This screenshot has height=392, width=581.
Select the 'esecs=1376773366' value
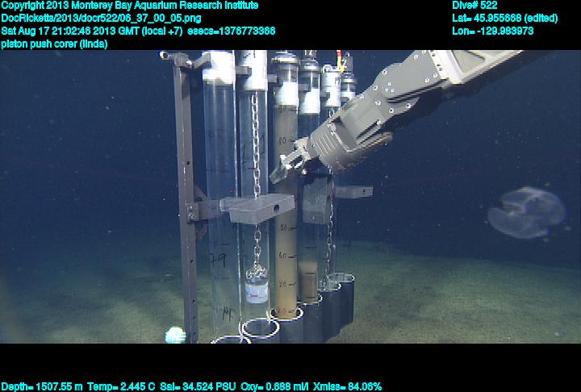[232, 31]
